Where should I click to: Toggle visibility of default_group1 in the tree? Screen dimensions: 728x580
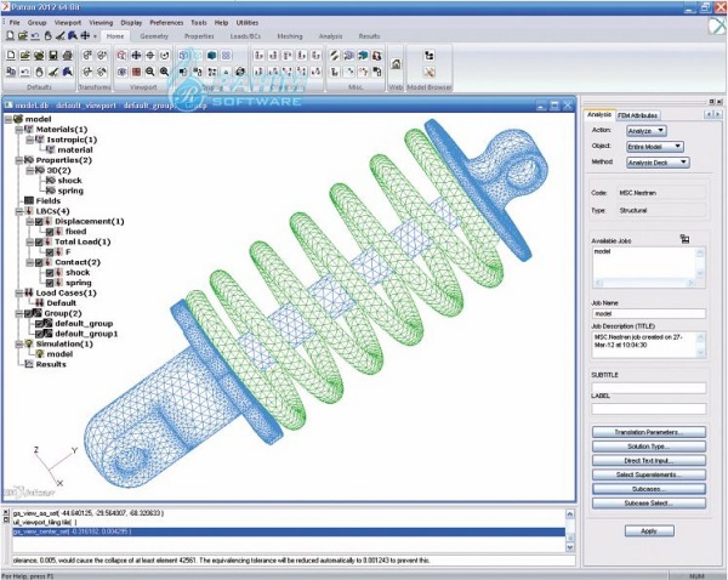(x=40, y=334)
